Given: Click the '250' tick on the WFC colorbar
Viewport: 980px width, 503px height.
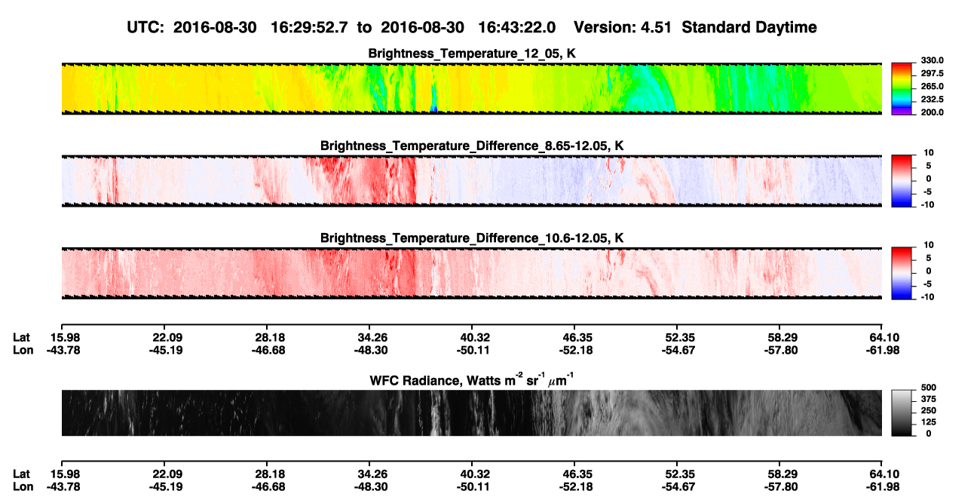Looking at the screenshot, I should click(x=928, y=410).
